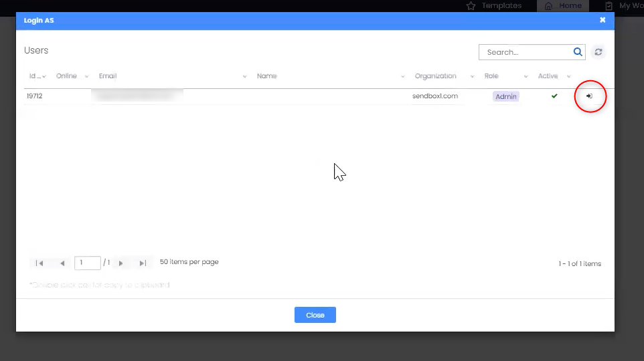The height and width of the screenshot is (361, 644).
Task: Click the 50 items per page label
Action: [x=189, y=262]
